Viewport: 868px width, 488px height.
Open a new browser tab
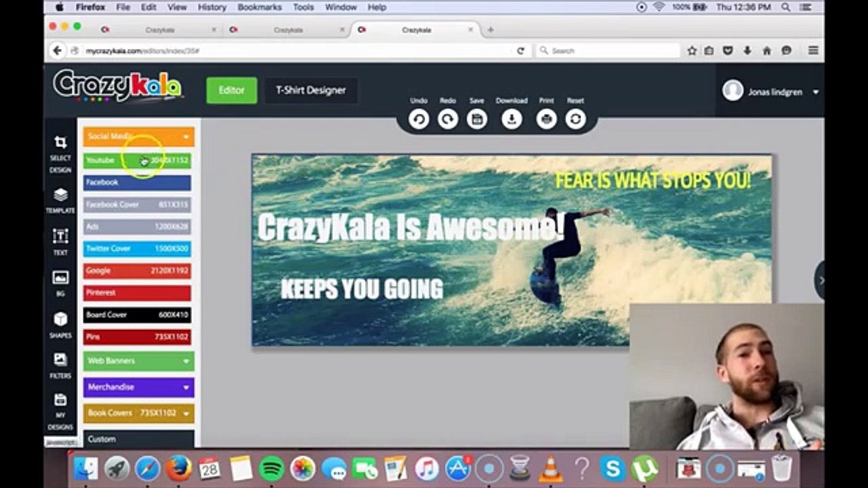coord(490,30)
